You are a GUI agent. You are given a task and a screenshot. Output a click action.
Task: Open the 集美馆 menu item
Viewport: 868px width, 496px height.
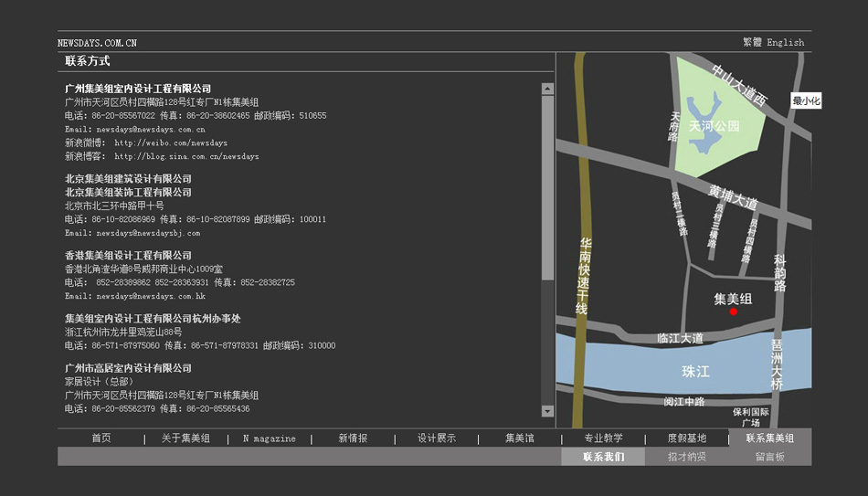[519, 438]
